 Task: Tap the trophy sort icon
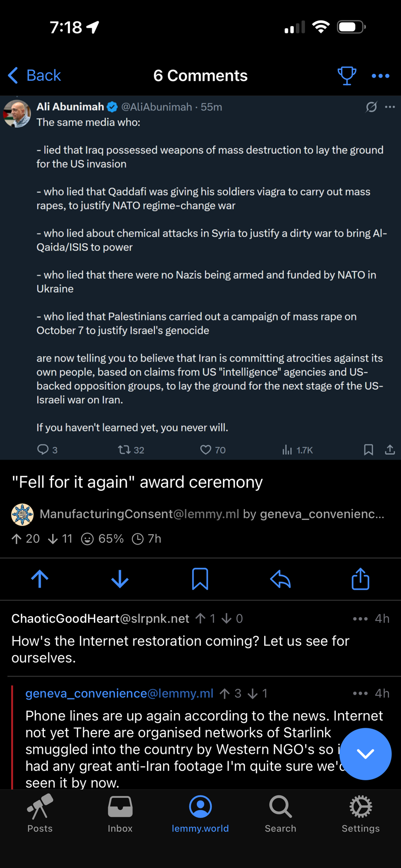347,76
